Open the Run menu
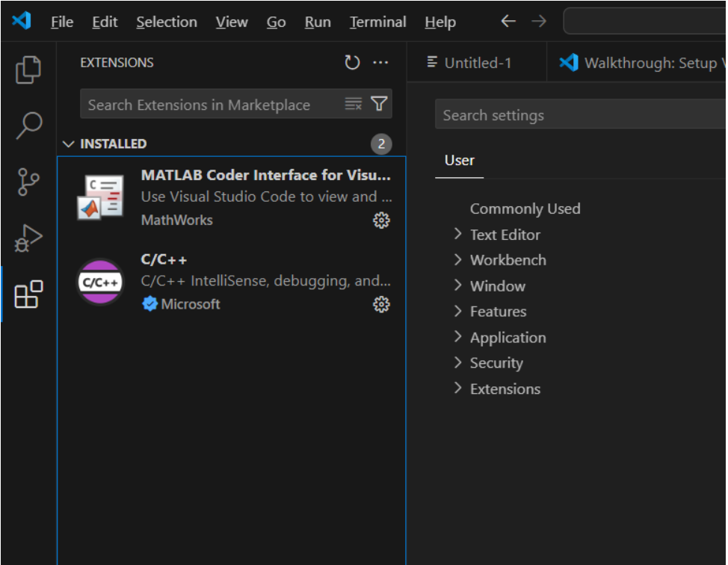The height and width of the screenshot is (565, 728). [318, 22]
